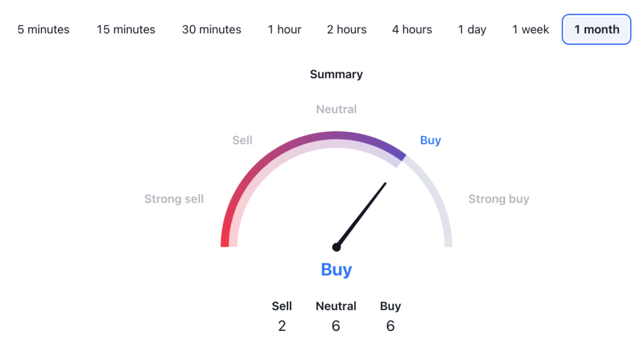Switch to the 2 hours tab

click(347, 30)
